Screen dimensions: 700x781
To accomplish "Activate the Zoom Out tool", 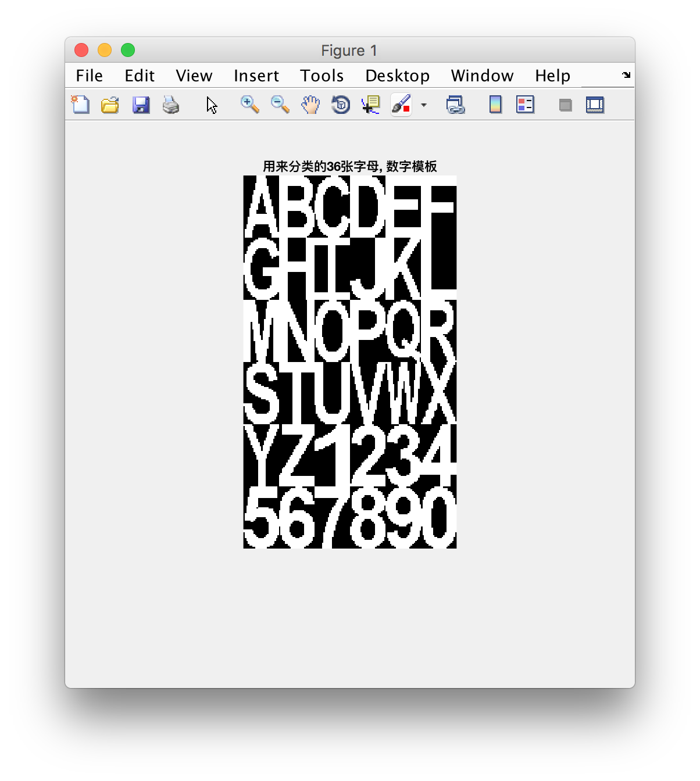I will point(280,105).
